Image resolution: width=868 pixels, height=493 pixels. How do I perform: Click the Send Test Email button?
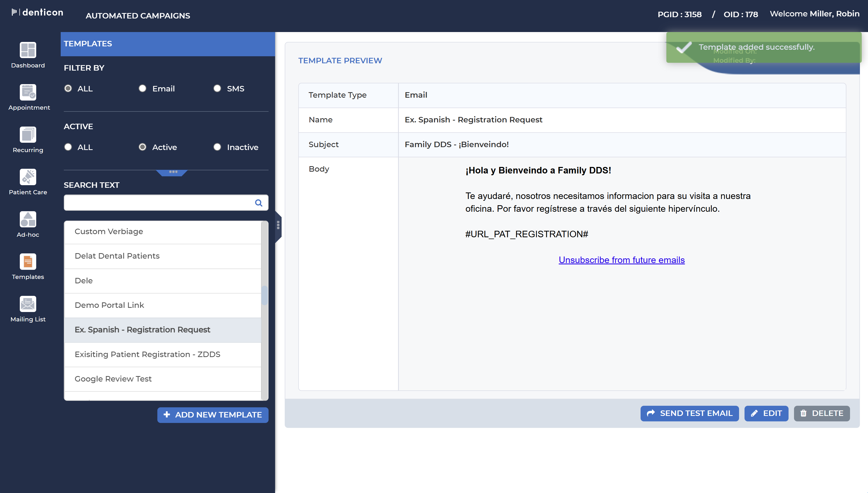(x=689, y=413)
